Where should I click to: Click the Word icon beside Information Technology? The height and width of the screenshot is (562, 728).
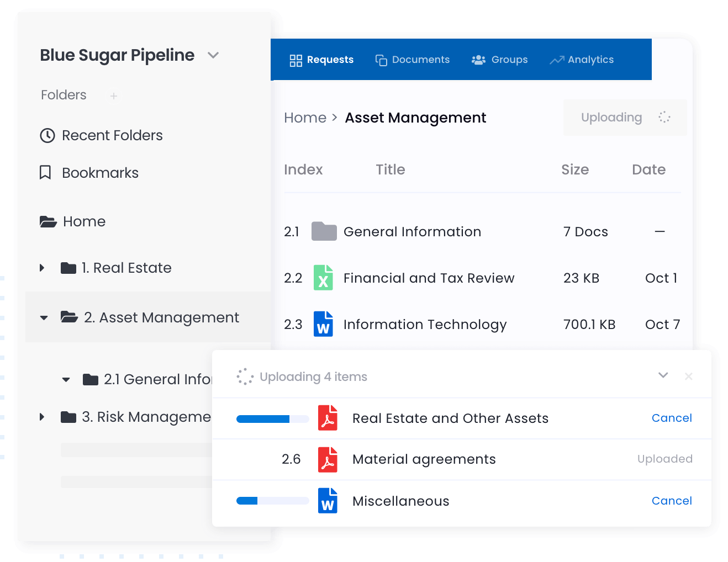pos(323,324)
